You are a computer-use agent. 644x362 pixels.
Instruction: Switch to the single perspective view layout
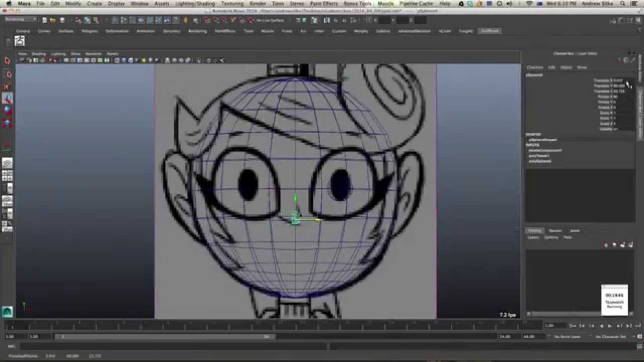(7, 163)
